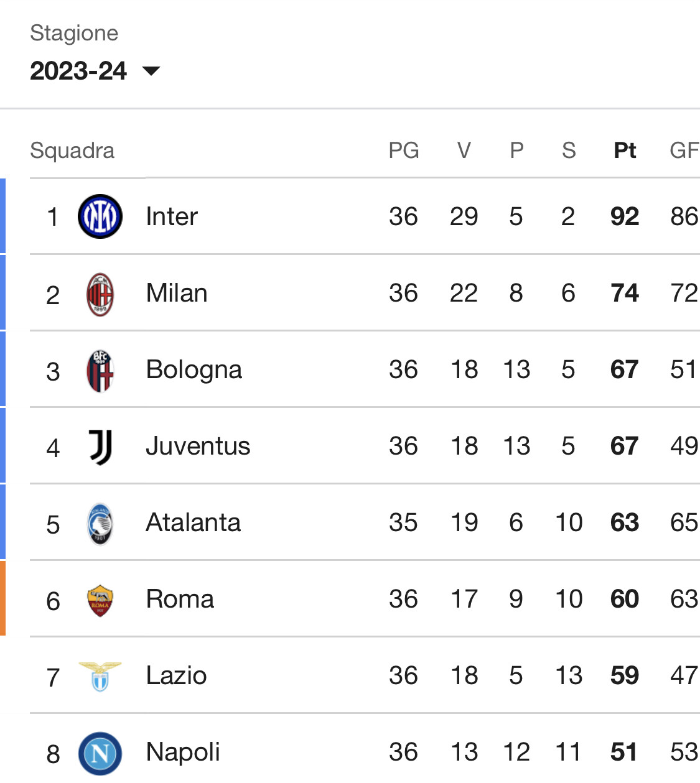Image resolution: width=700 pixels, height=783 pixels.
Task: Click the Juventus logo icon
Action: 100,447
